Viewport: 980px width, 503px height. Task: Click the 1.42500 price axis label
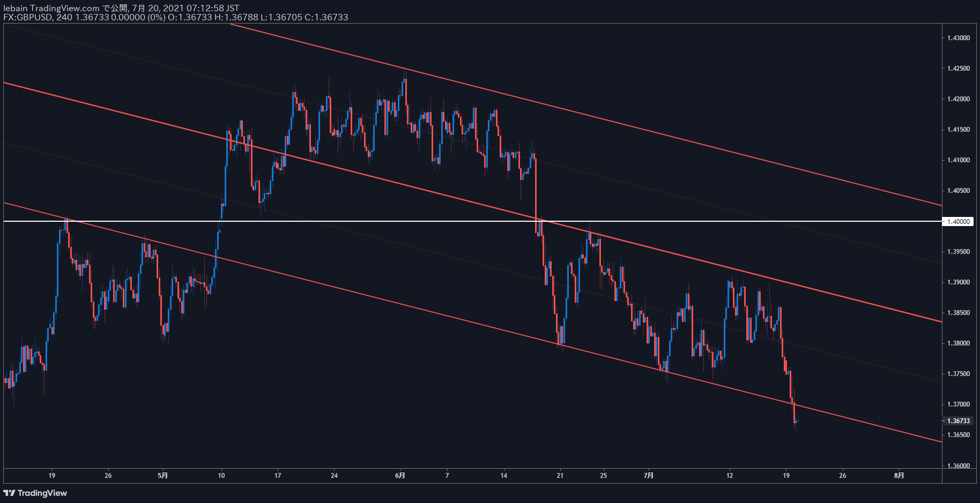coord(958,69)
